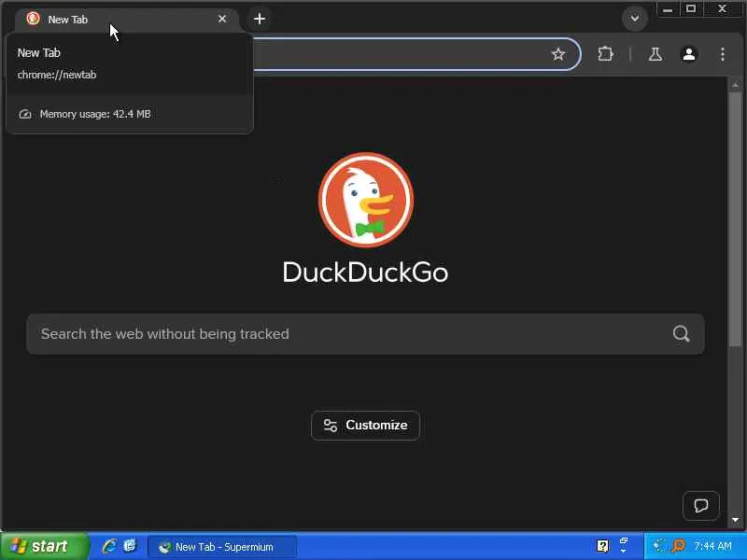Screen dimensions: 747x560
Task: Click the second quick launch icon
Action: point(130,546)
